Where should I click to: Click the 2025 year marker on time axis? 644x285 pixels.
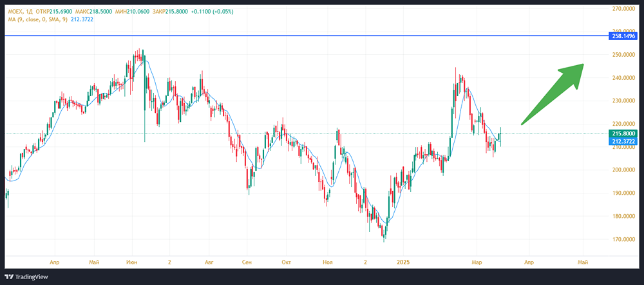point(403,262)
